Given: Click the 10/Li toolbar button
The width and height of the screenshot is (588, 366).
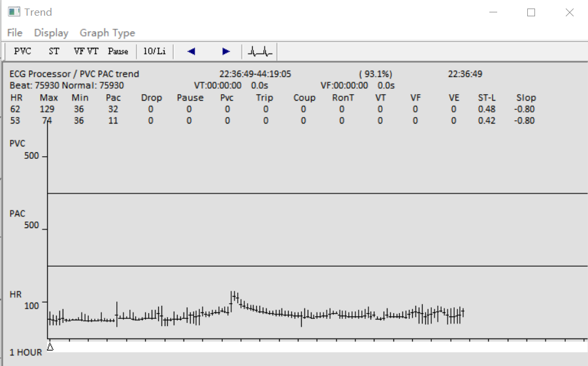Looking at the screenshot, I should 154,51.
